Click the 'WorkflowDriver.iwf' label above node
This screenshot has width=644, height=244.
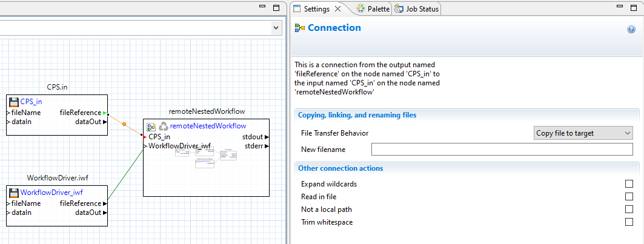pyautogui.click(x=57, y=178)
